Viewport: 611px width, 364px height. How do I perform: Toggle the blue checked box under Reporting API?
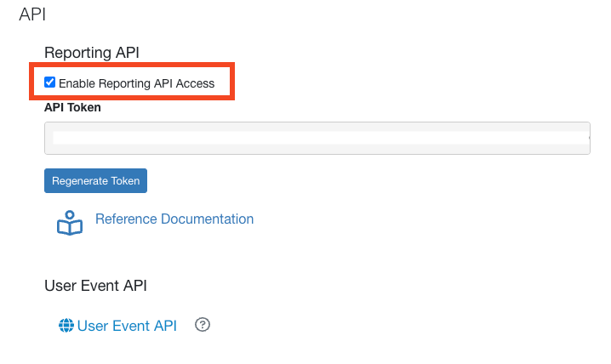(49, 82)
